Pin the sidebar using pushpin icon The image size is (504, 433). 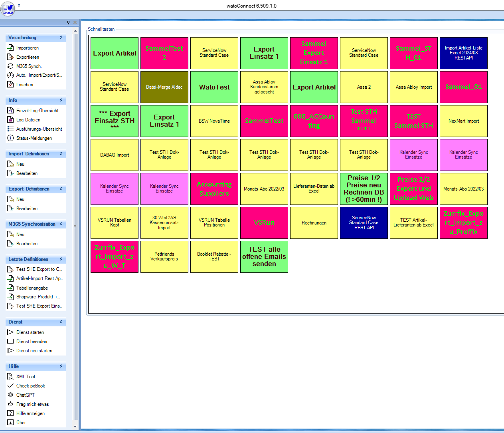(x=69, y=22)
